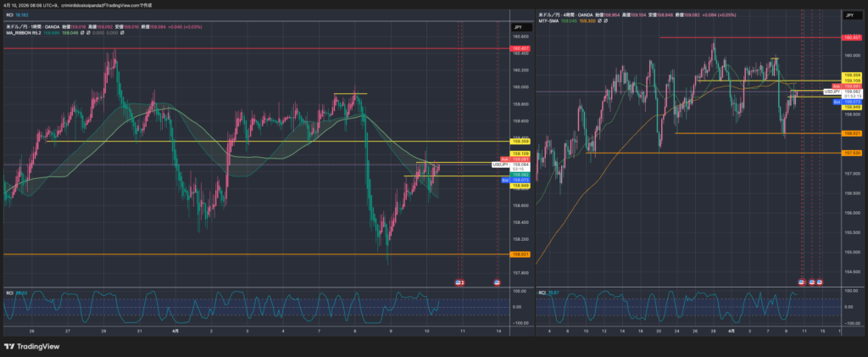Select the RCI legend in 1-hour lower pane
Viewport: 868px width, 357px height.
[9, 293]
